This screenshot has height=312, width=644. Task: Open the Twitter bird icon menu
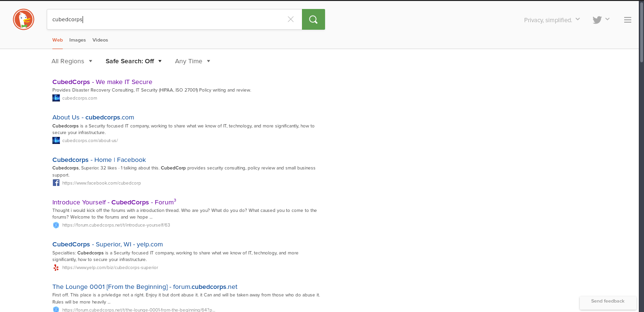click(x=597, y=20)
